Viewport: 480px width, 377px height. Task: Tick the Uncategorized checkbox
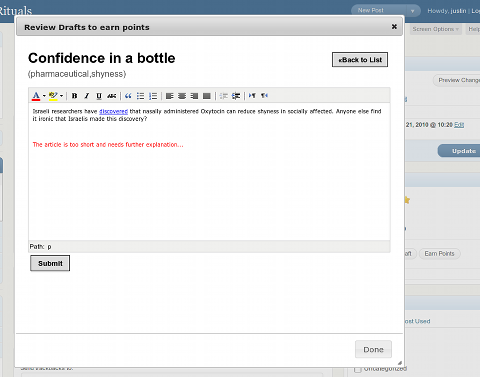(358, 369)
